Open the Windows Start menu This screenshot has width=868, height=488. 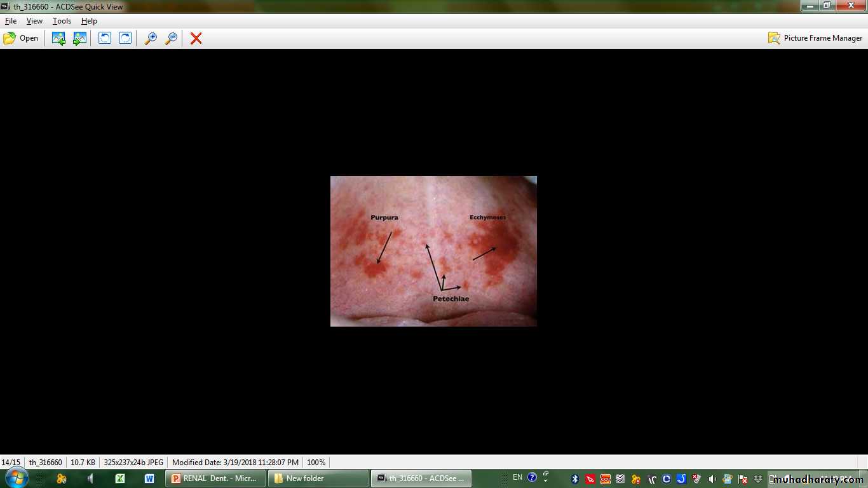(x=15, y=478)
